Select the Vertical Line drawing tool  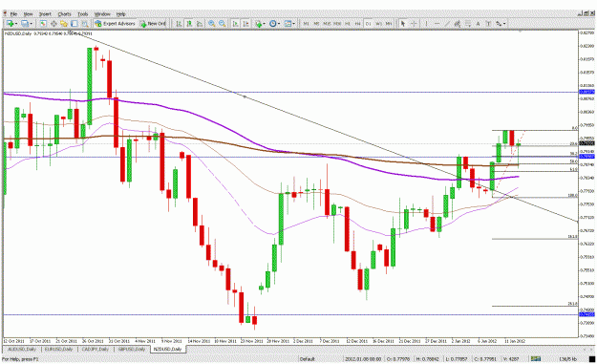(426, 24)
